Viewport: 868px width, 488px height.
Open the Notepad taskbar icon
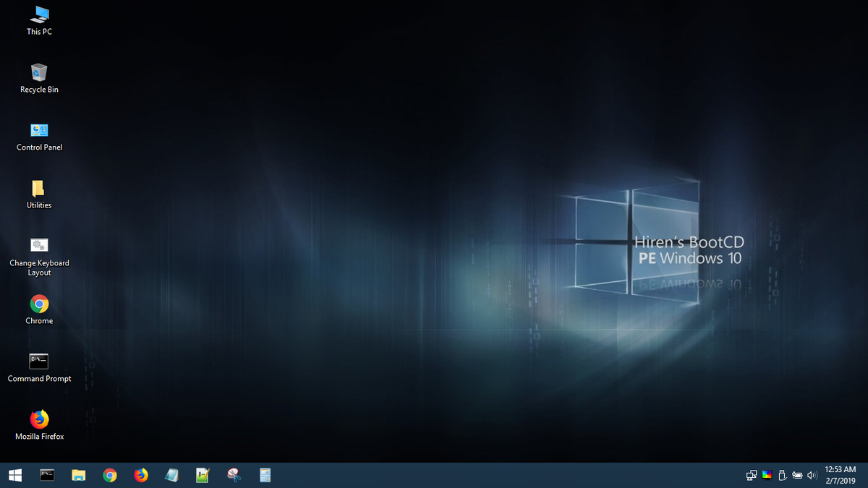coord(171,475)
